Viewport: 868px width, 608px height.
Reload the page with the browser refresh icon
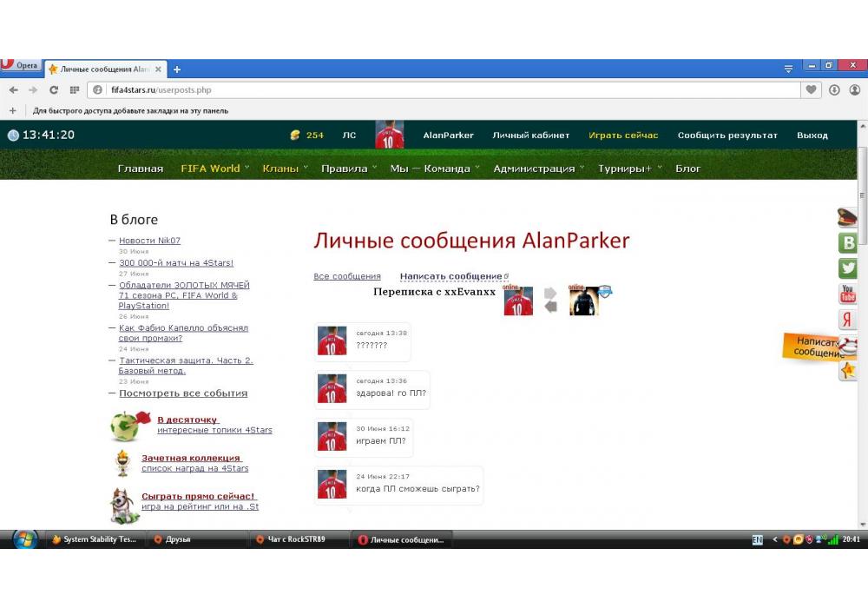(54, 89)
